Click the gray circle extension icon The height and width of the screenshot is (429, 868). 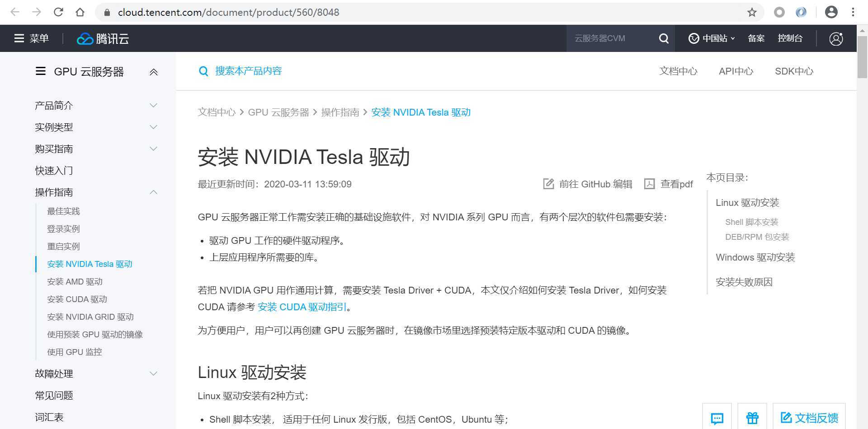pyautogui.click(x=779, y=12)
